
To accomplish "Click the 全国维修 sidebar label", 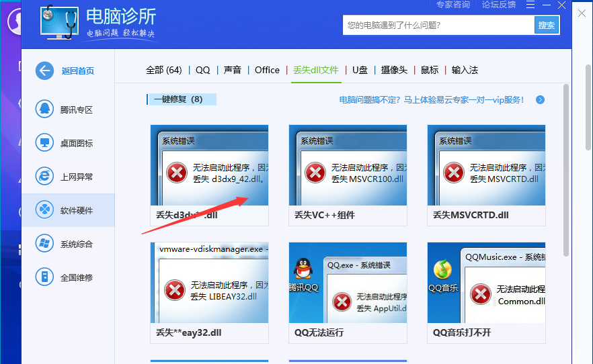I will pyautogui.click(x=77, y=278).
